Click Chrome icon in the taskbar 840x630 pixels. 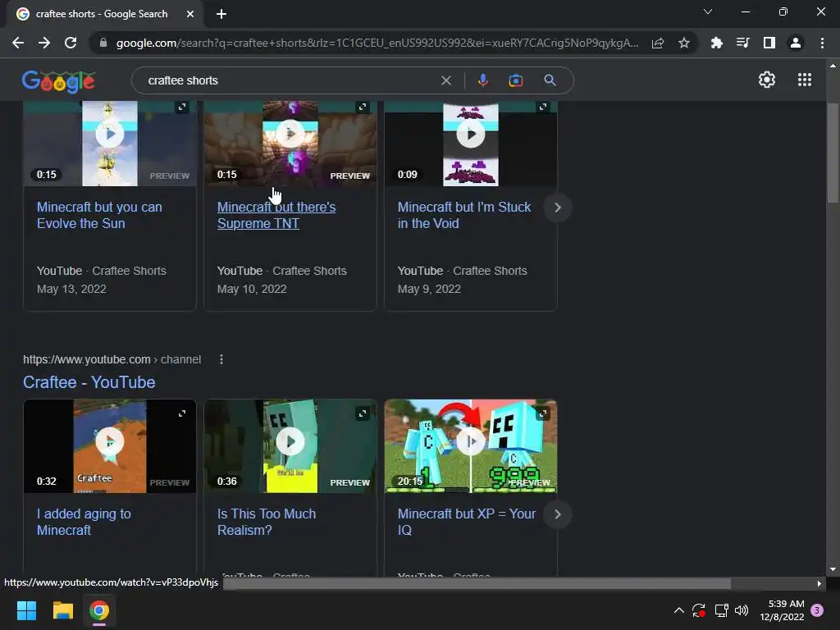tap(99, 610)
